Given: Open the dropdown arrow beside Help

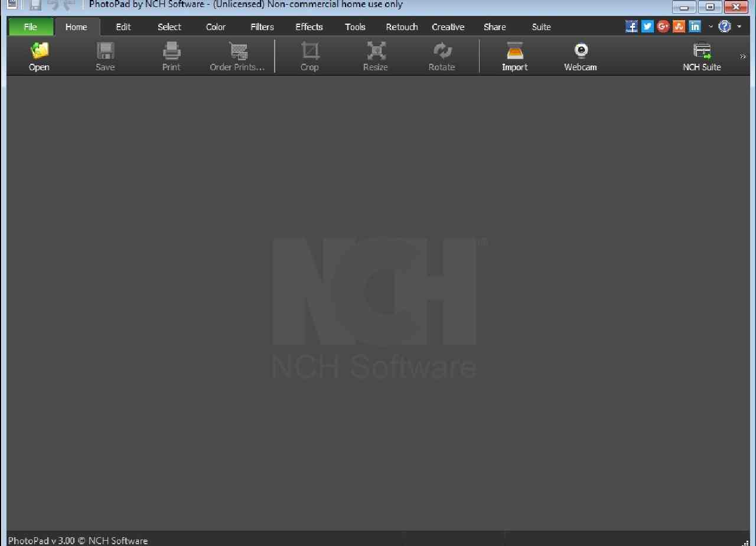Looking at the screenshot, I should pos(739,27).
